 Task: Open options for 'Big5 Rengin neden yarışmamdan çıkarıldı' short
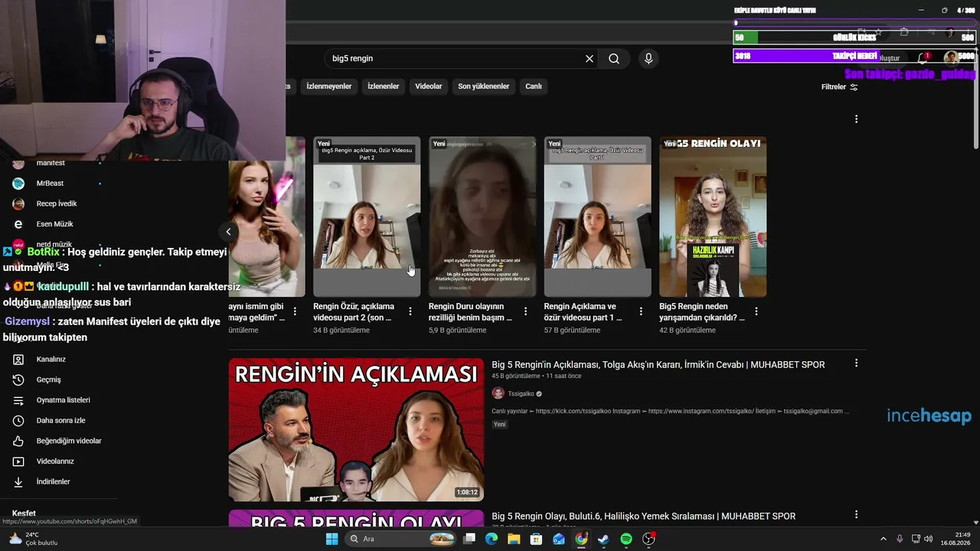[x=756, y=311]
